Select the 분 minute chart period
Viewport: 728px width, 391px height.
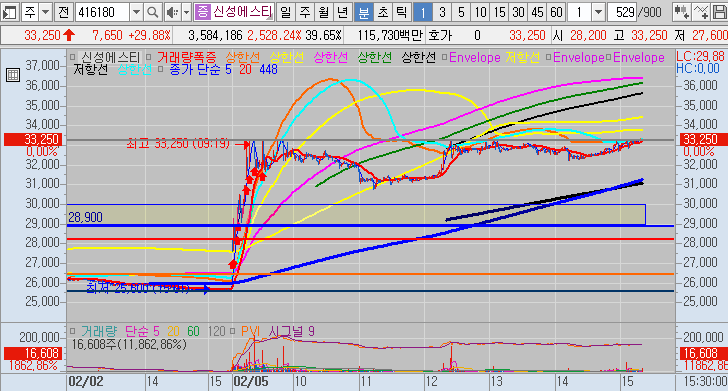pyautogui.click(x=364, y=12)
